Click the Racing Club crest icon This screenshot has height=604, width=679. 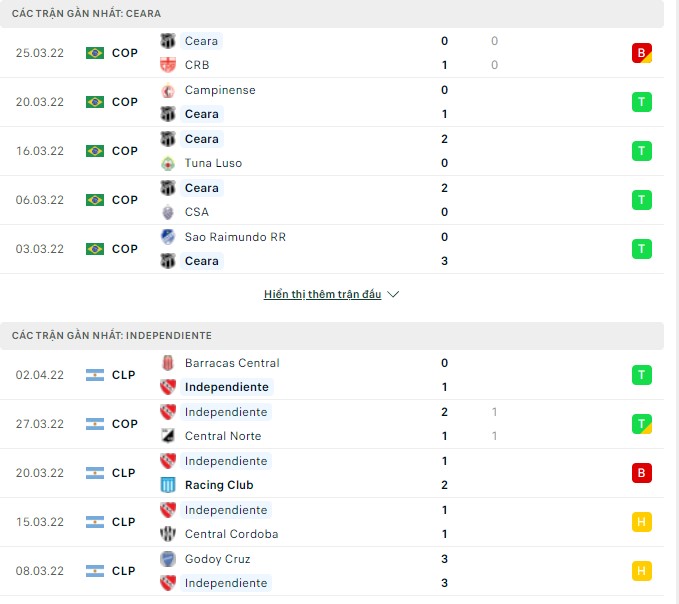(x=168, y=485)
